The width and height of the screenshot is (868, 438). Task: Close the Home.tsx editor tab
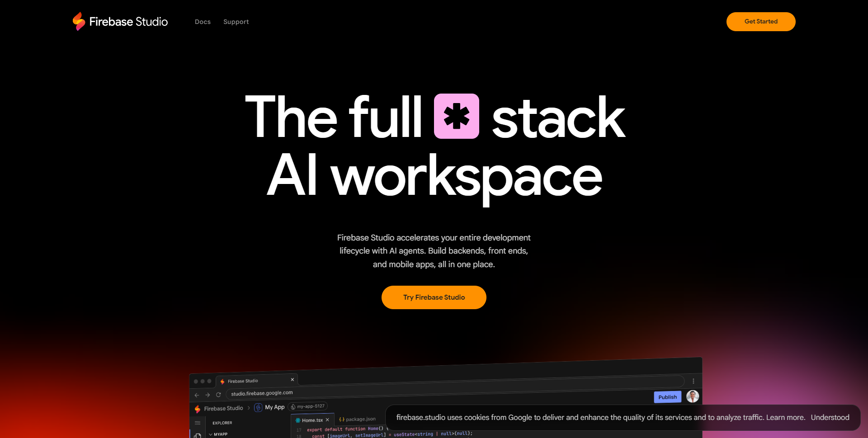(x=327, y=419)
